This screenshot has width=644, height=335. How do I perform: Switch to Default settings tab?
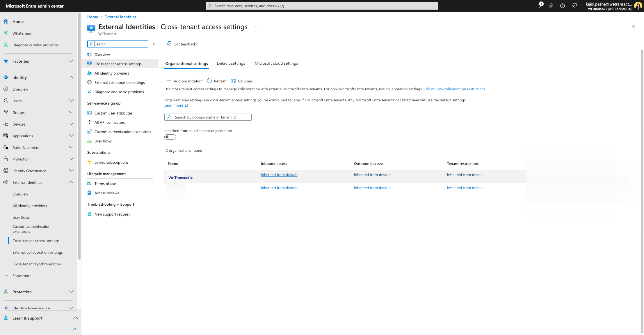pos(231,63)
